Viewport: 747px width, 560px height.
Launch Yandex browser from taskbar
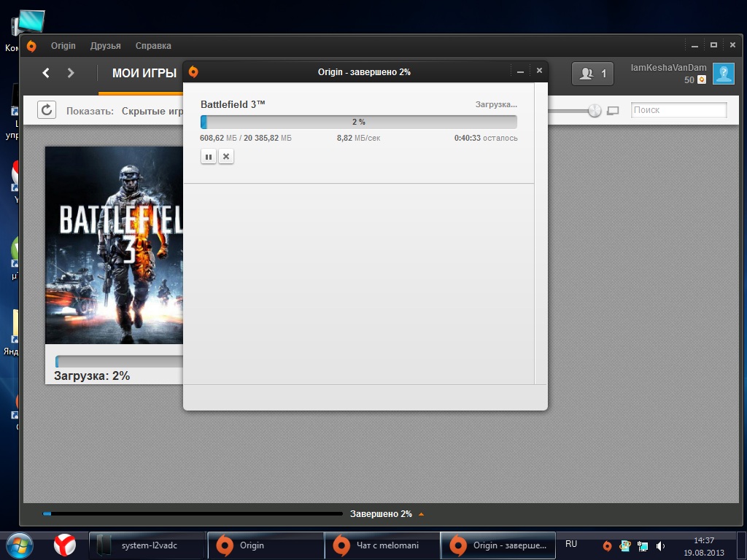pyautogui.click(x=64, y=545)
